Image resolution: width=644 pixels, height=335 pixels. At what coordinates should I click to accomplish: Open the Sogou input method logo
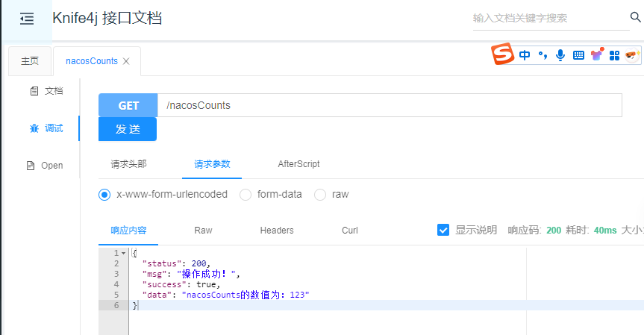coord(502,54)
